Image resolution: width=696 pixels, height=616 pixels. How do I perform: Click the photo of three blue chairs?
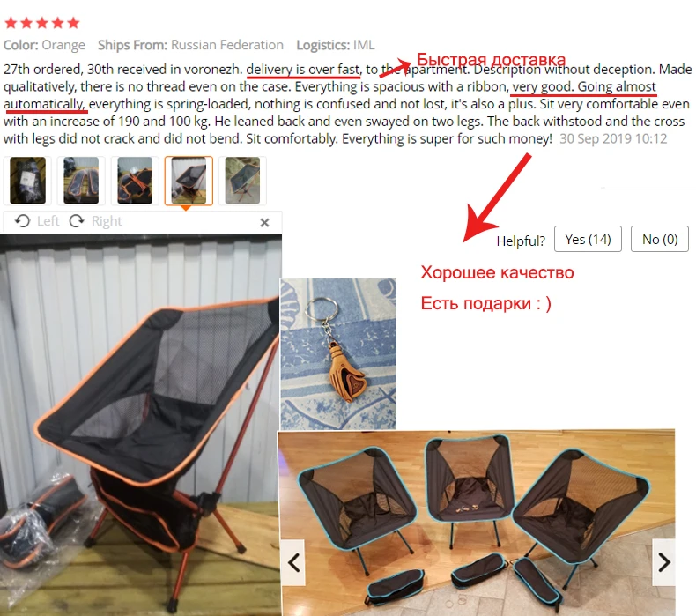pos(477,523)
